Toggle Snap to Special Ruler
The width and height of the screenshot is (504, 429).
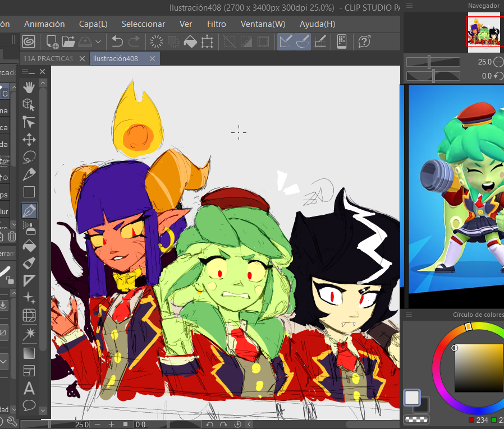(x=303, y=41)
